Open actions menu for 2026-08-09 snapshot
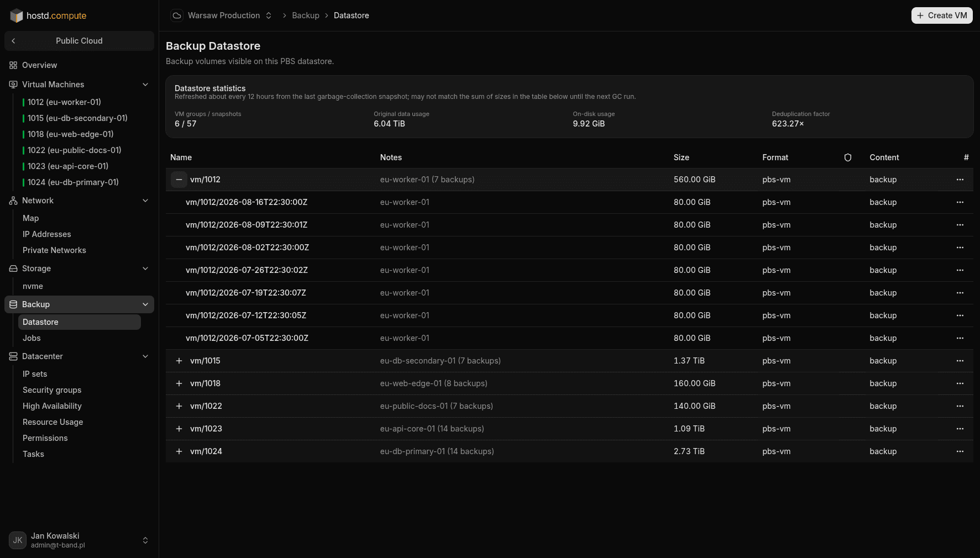The image size is (980, 558). click(960, 225)
